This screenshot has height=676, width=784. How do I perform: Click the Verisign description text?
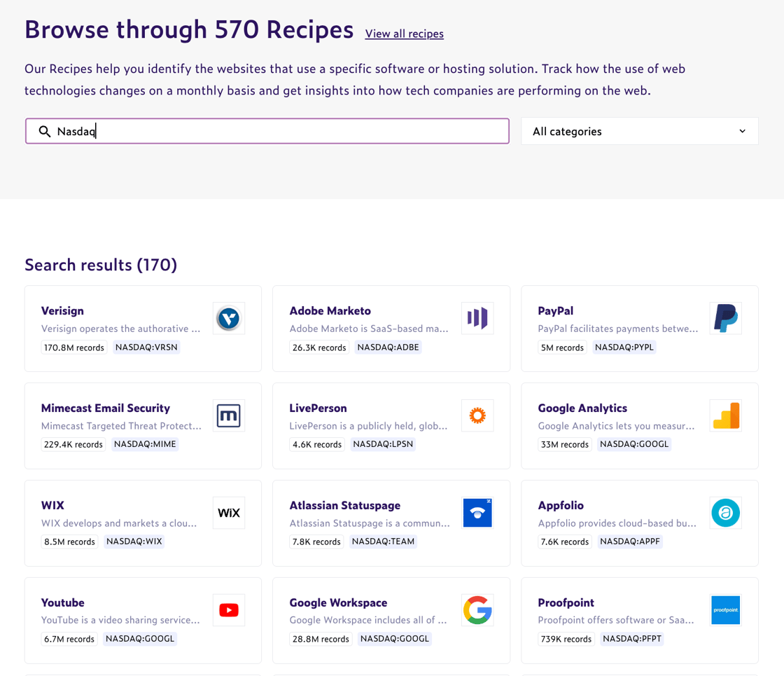pos(120,329)
